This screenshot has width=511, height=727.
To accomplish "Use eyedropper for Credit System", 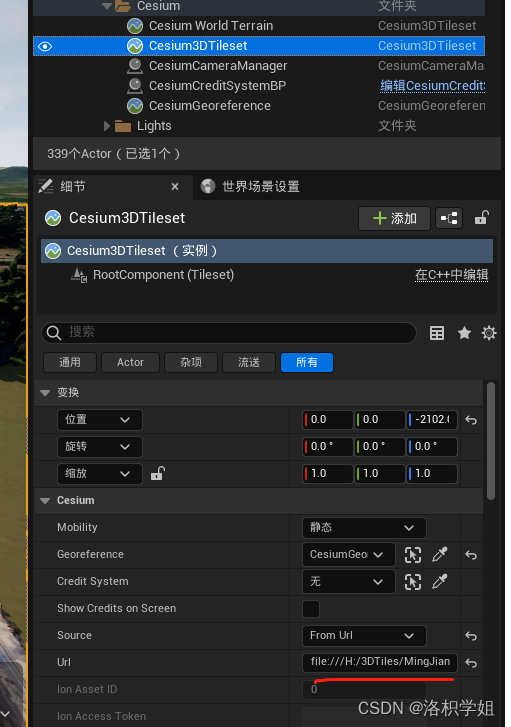I will tap(440, 581).
